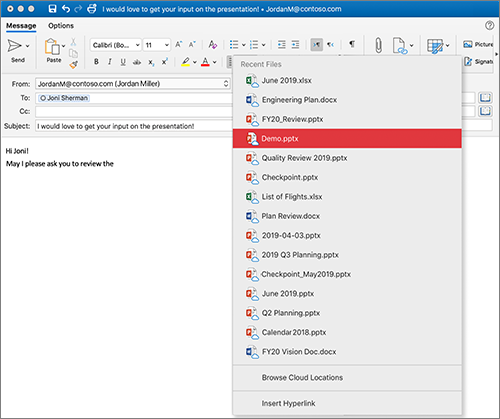This screenshot has height=419, width=500.
Task: Click the Clear Formatting icon
Action: pyautogui.click(x=212, y=44)
